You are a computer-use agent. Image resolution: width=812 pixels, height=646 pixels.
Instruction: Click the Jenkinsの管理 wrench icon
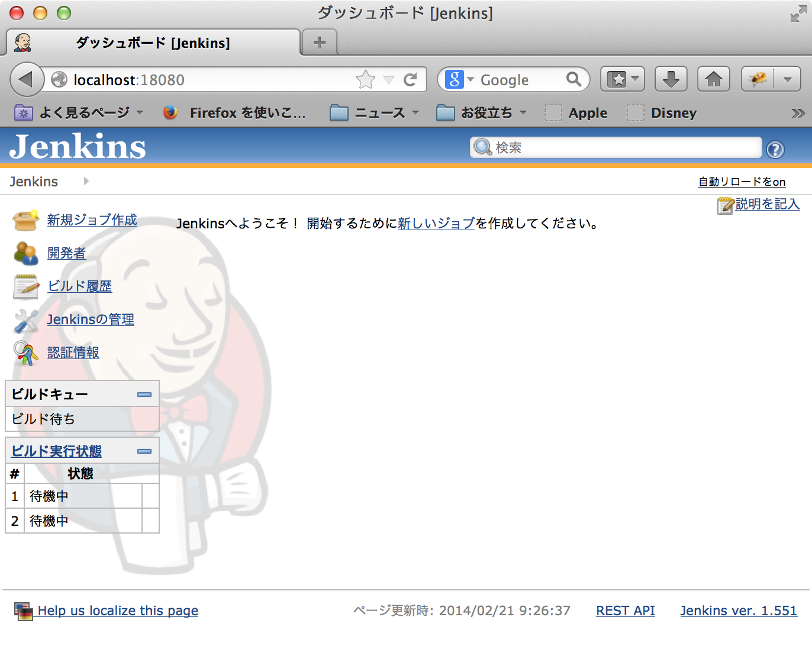pos(26,320)
